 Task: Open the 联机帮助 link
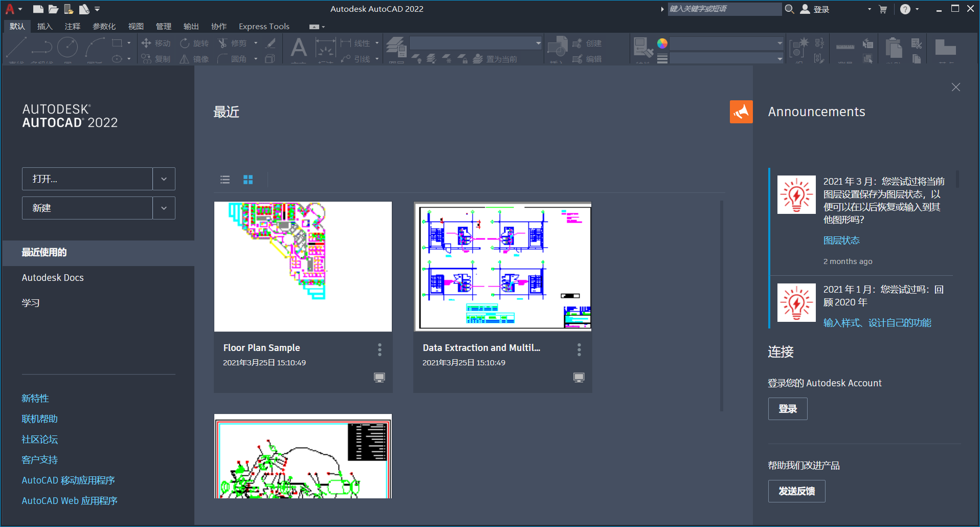39,419
